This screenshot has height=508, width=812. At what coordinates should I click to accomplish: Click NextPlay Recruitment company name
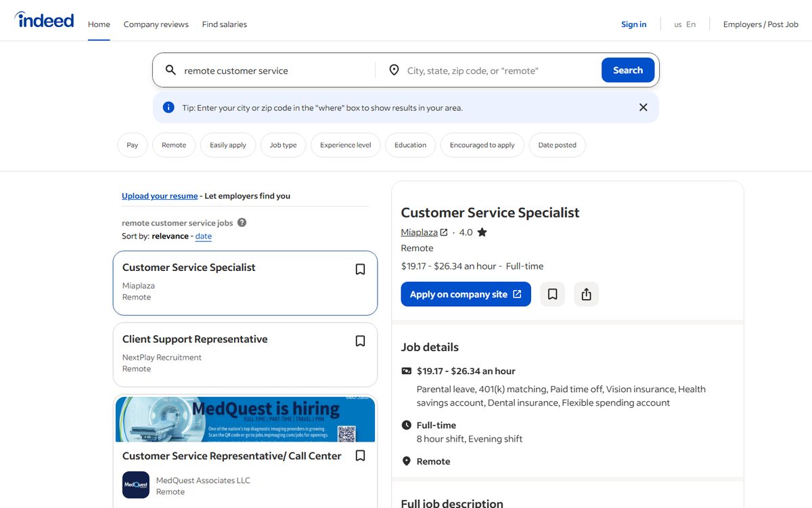(162, 358)
